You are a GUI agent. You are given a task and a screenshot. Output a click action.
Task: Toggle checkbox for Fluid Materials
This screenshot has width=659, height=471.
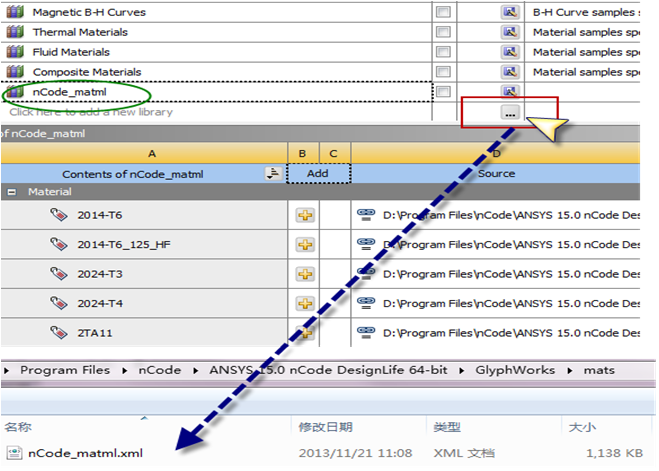(443, 52)
